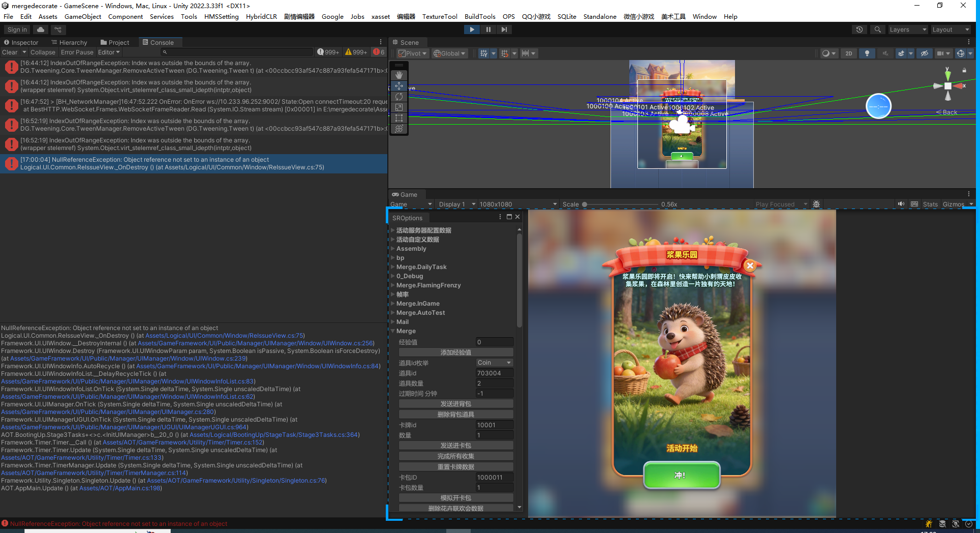The width and height of the screenshot is (980, 533).
Task: Open the 1080x1080 resolution dropdown
Action: pyautogui.click(x=517, y=204)
